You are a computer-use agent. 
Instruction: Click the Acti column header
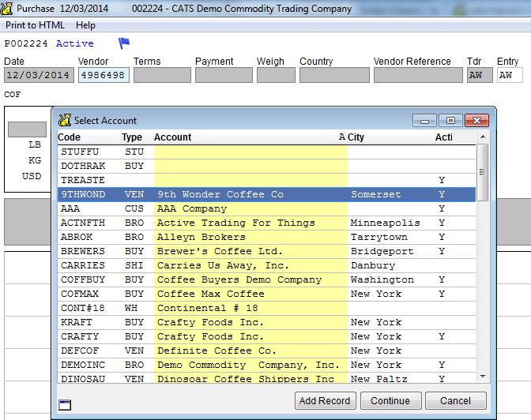[443, 137]
